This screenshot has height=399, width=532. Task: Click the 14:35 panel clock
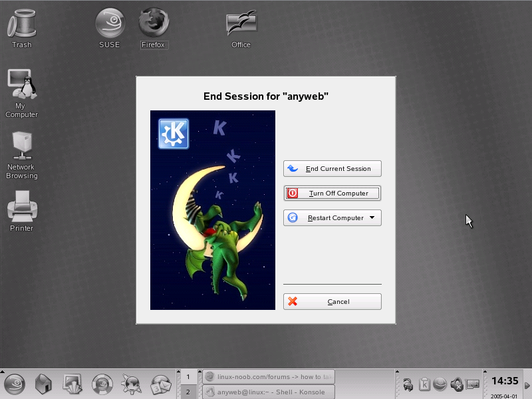[x=505, y=381]
